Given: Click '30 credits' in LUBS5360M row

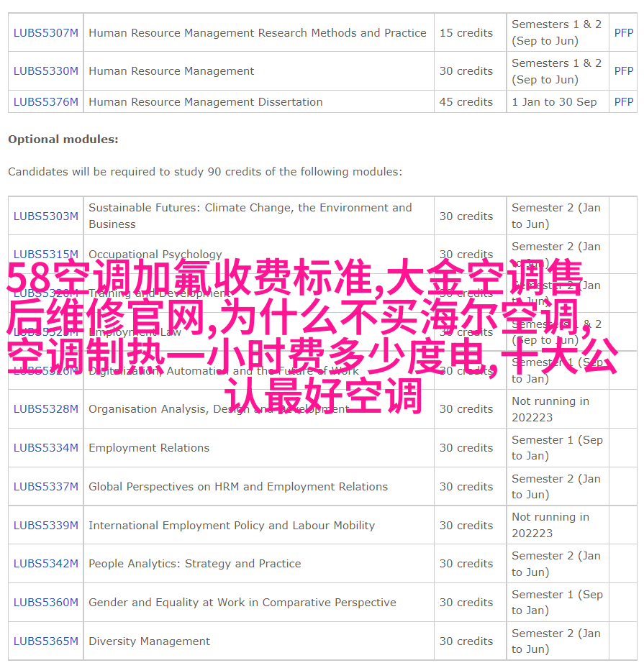Looking at the screenshot, I should (x=466, y=602).
